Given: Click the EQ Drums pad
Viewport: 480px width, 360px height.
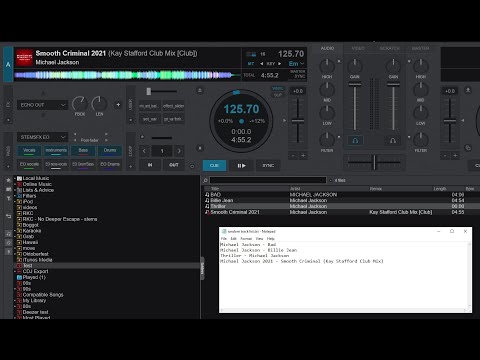Looking at the screenshot, I should point(110,164).
